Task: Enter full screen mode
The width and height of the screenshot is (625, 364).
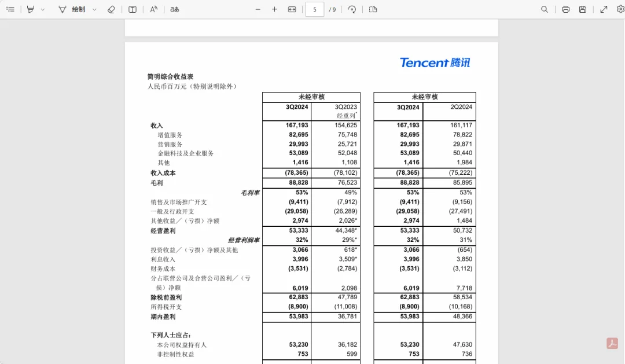Action: pyautogui.click(x=604, y=9)
